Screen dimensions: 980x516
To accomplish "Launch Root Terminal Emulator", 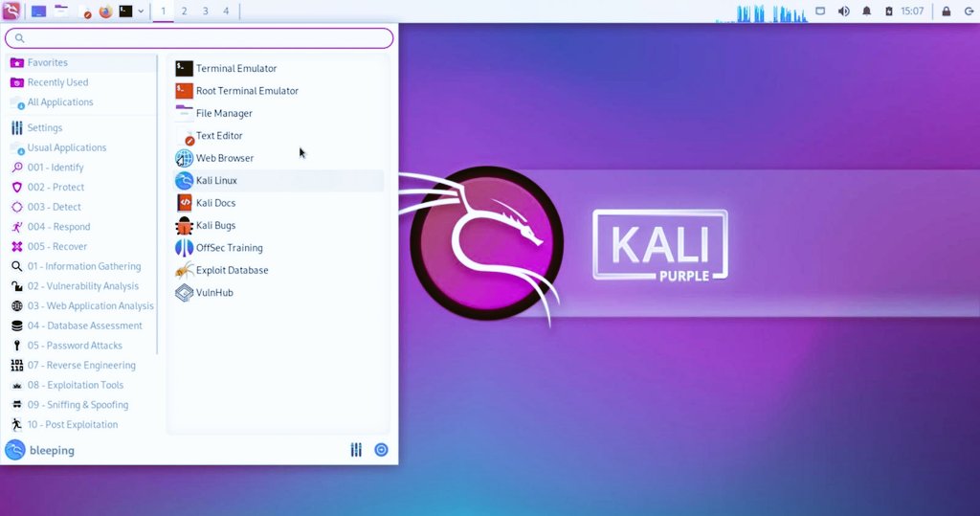I will 278,91.
